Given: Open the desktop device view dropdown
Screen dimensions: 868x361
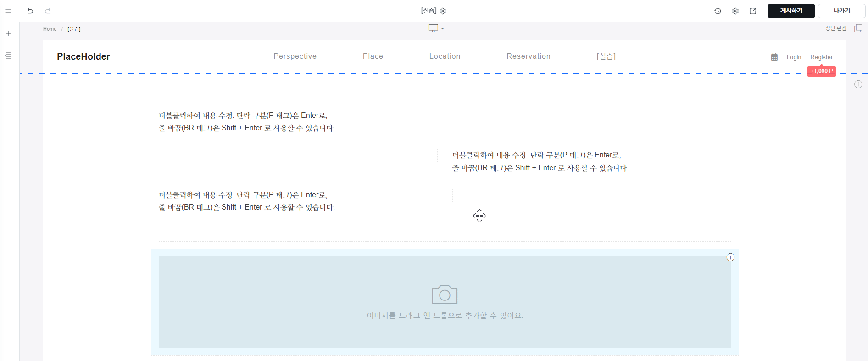Looking at the screenshot, I should coord(436,28).
